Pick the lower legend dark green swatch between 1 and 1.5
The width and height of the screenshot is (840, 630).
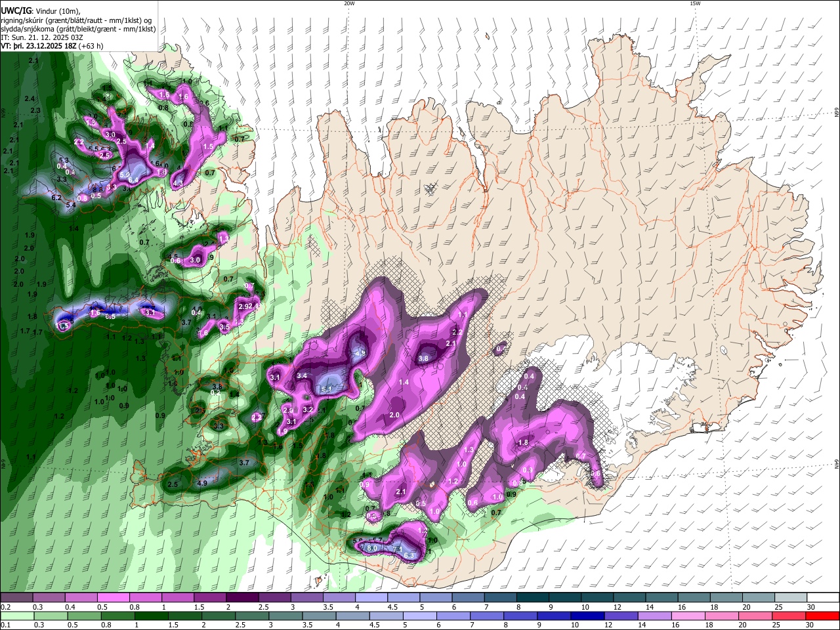pyautogui.click(x=151, y=616)
